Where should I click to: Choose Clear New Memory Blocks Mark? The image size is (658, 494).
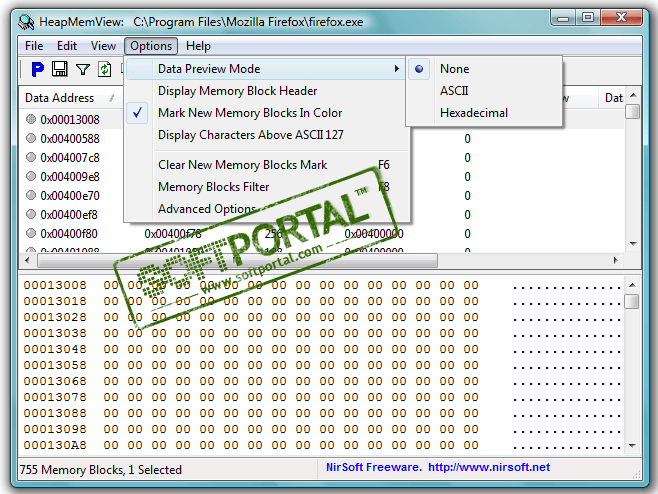click(x=267, y=165)
